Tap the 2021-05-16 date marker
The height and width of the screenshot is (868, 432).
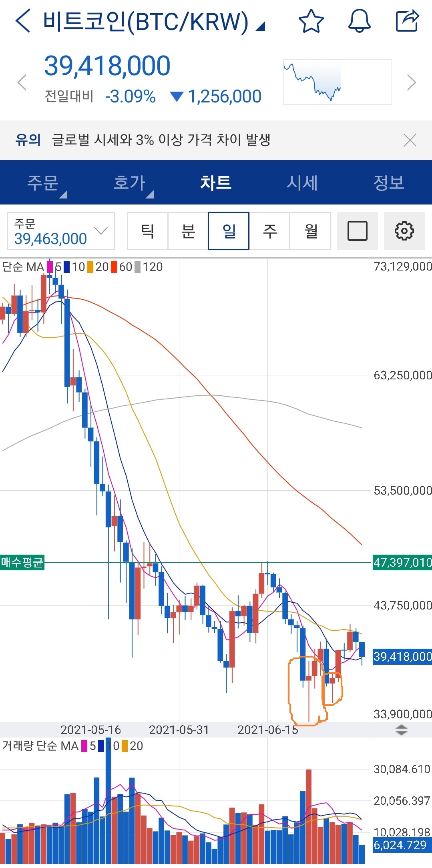pos(90,730)
